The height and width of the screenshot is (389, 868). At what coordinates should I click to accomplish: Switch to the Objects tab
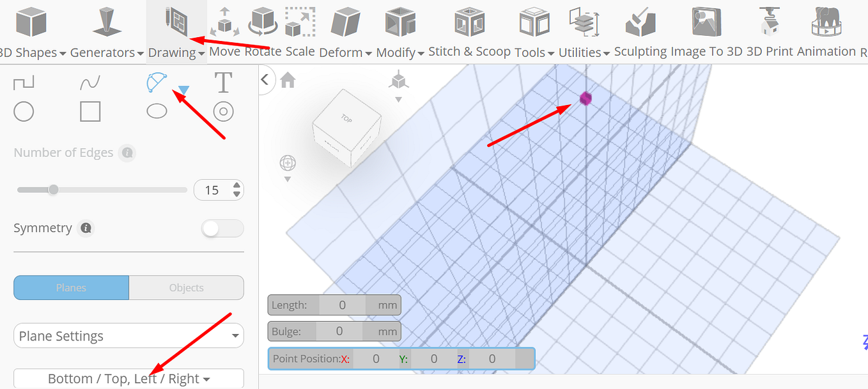186,287
